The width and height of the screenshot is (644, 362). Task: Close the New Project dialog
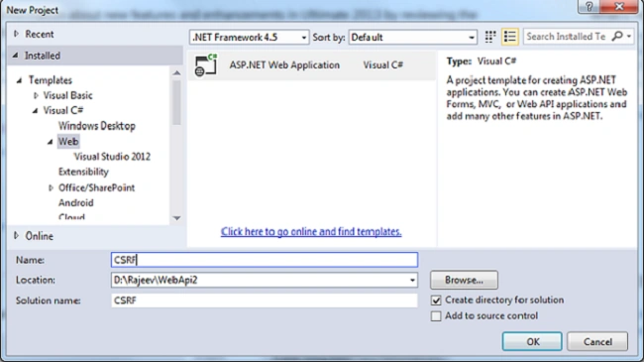pos(619,7)
